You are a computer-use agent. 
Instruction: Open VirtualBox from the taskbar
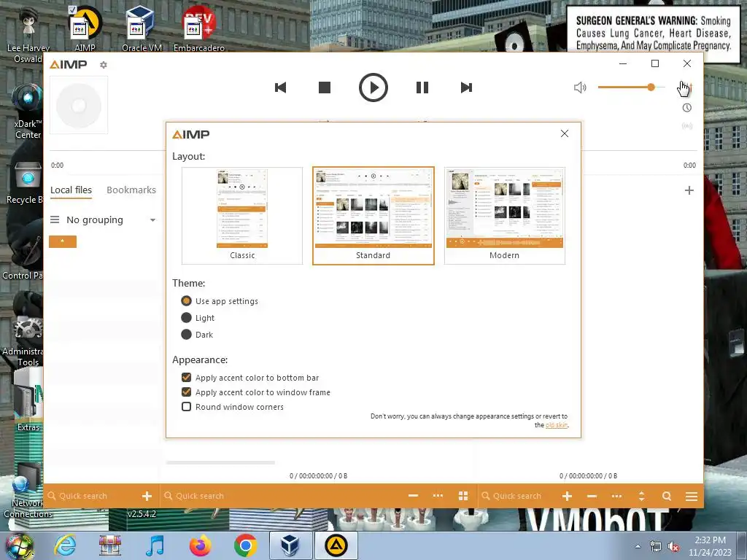(x=290, y=545)
